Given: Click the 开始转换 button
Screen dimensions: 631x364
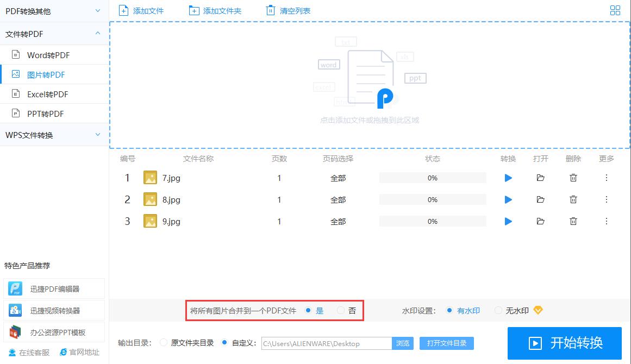Looking at the screenshot, I should point(564,343).
